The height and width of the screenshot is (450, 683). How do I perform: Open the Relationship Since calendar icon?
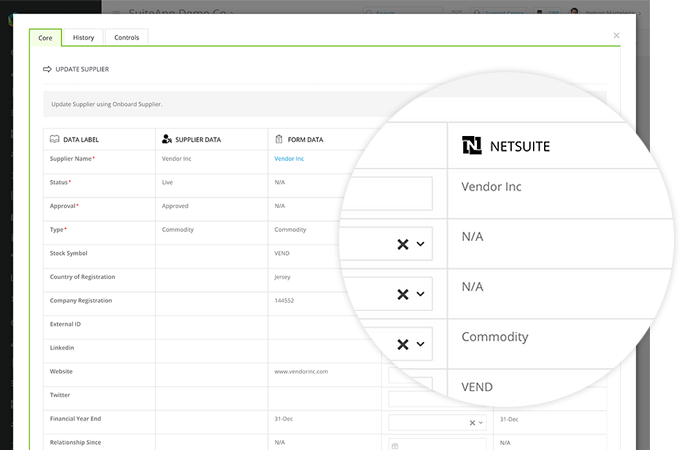click(395, 446)
